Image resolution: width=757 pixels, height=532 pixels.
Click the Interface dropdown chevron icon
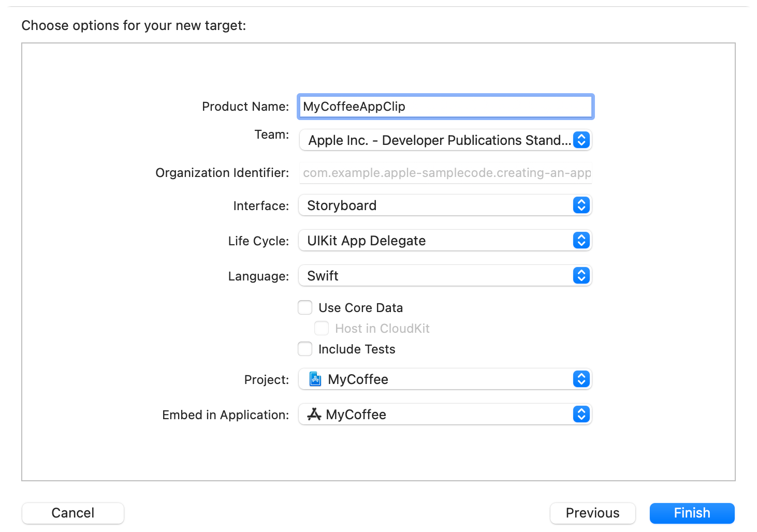[x=581, y=205]
